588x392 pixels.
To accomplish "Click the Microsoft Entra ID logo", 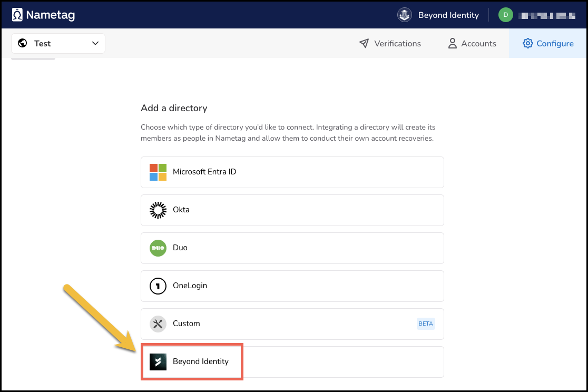I will [158, 172].
